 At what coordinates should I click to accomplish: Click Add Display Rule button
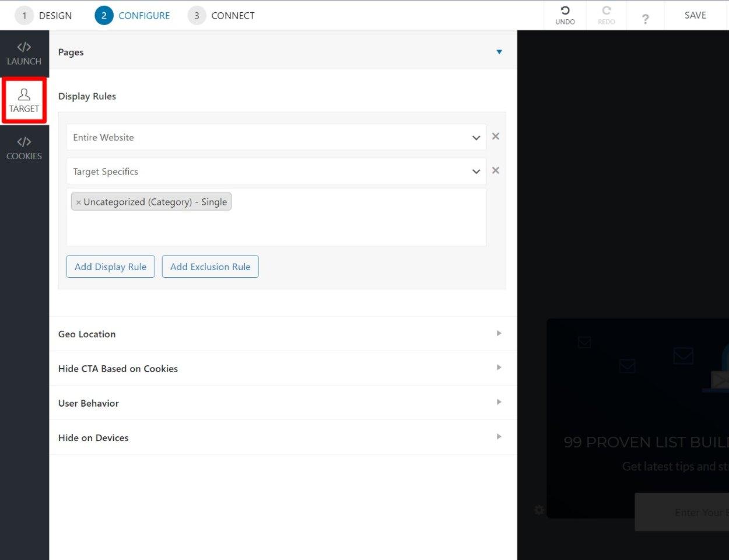111,267
